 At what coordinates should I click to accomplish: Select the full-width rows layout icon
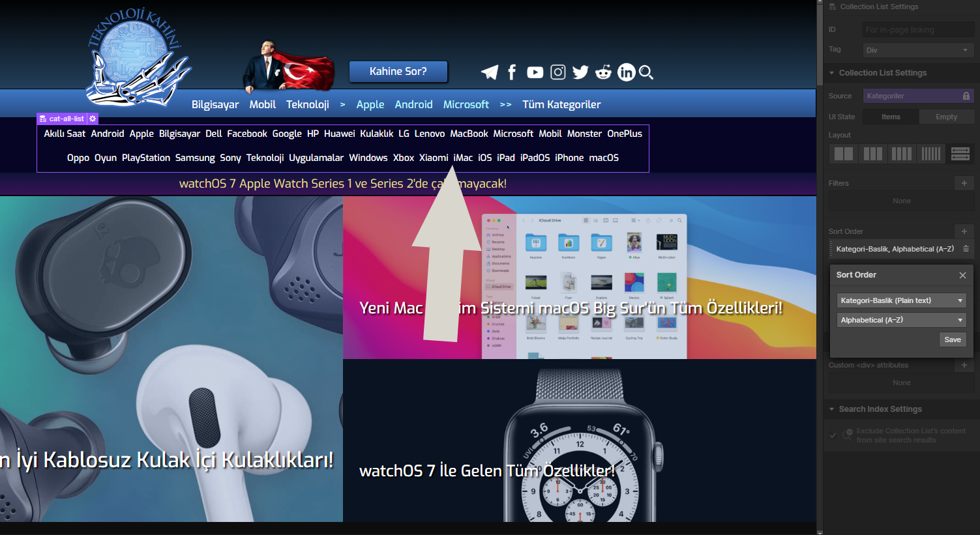[x=960, y=154]
